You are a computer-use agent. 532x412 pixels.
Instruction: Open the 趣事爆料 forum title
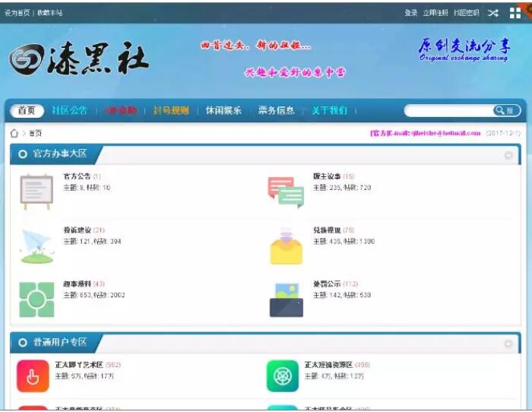77,284
